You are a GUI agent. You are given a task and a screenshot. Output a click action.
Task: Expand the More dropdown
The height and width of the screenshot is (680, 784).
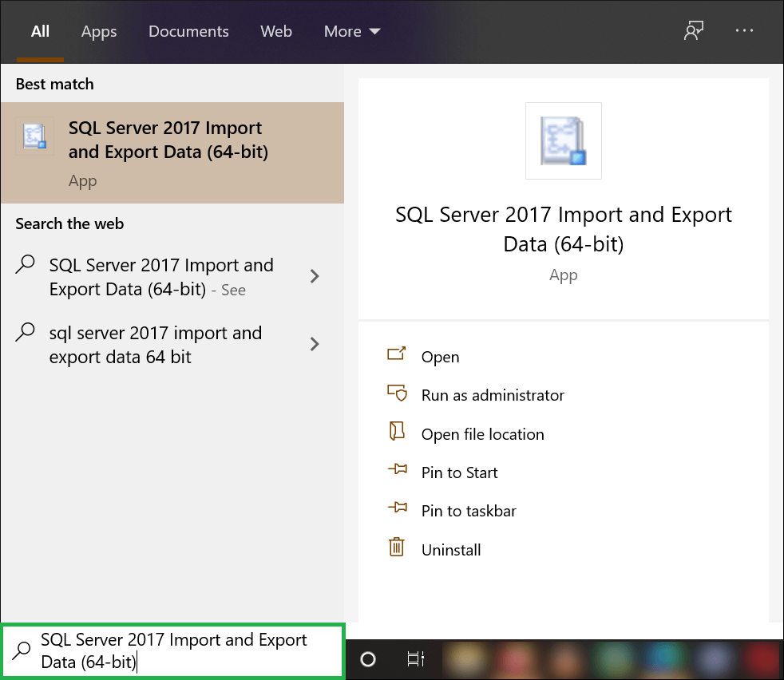tap(352, 31)
